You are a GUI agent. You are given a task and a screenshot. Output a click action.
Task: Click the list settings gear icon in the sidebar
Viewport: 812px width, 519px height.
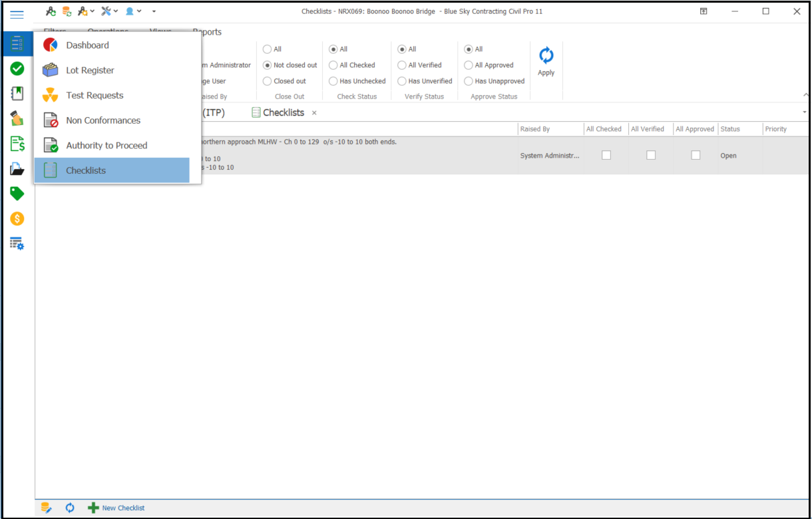[x=17, y=244]
